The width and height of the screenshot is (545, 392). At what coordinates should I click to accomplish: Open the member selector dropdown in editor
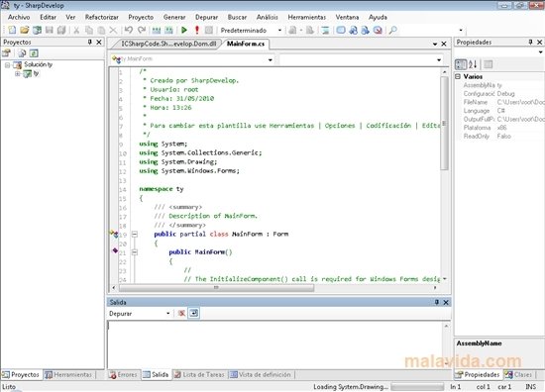pos(439,59)
